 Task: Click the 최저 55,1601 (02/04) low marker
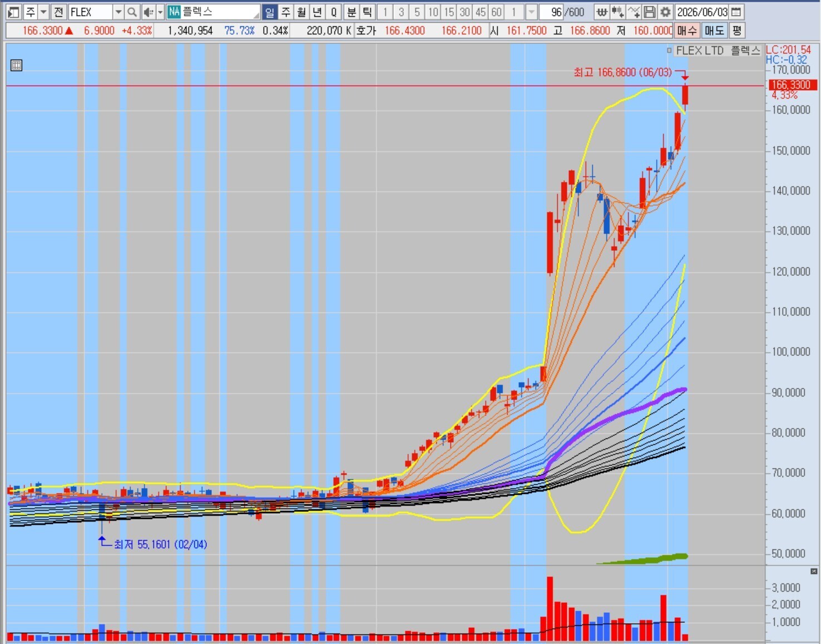click(x=160, y=544)
